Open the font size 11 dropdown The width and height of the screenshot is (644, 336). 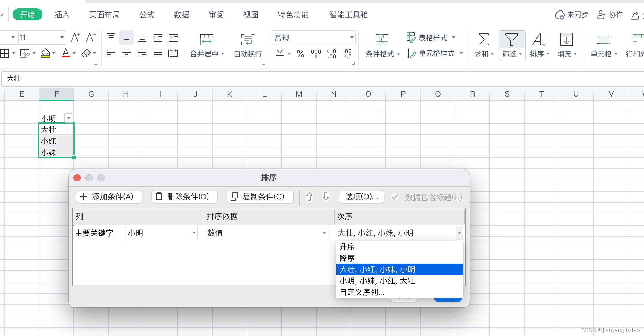tap(62, 38)
